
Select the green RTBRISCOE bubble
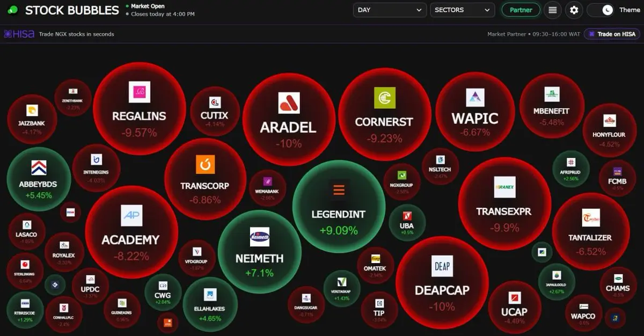(24, 310)
